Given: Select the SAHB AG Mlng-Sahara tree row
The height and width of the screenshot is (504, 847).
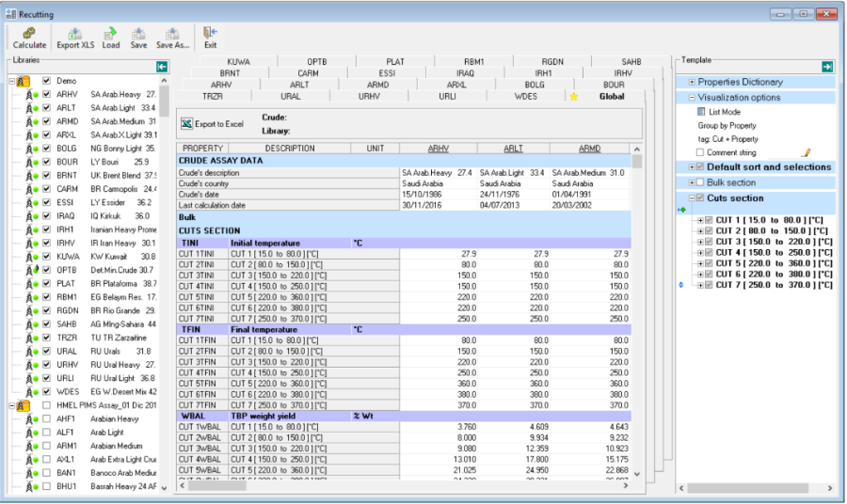Looking at the screenshot, I should pos(106,324).
